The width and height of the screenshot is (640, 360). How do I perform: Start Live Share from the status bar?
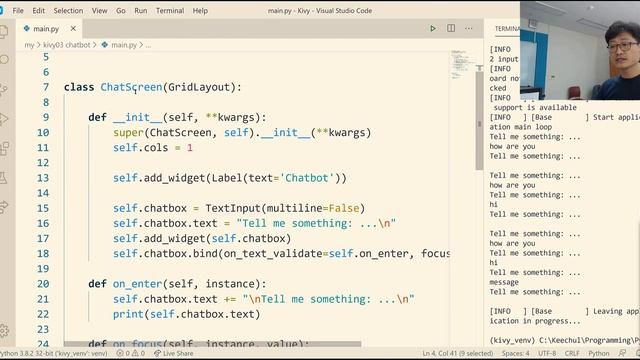point(173,353)
